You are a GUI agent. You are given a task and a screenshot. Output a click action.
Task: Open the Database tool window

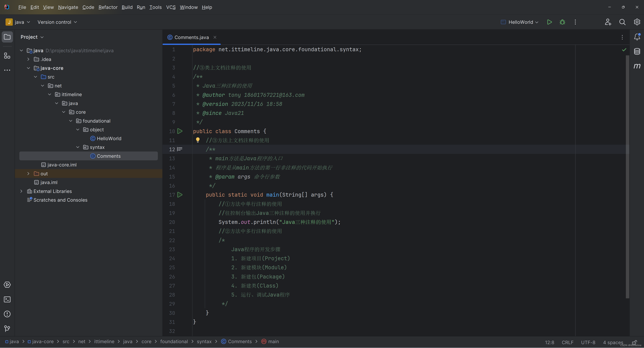click(x=637, y=51)
